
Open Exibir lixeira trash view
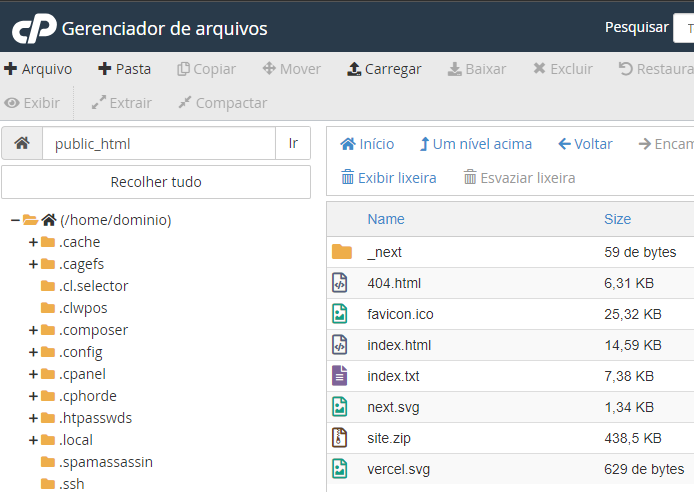point(389,178)
